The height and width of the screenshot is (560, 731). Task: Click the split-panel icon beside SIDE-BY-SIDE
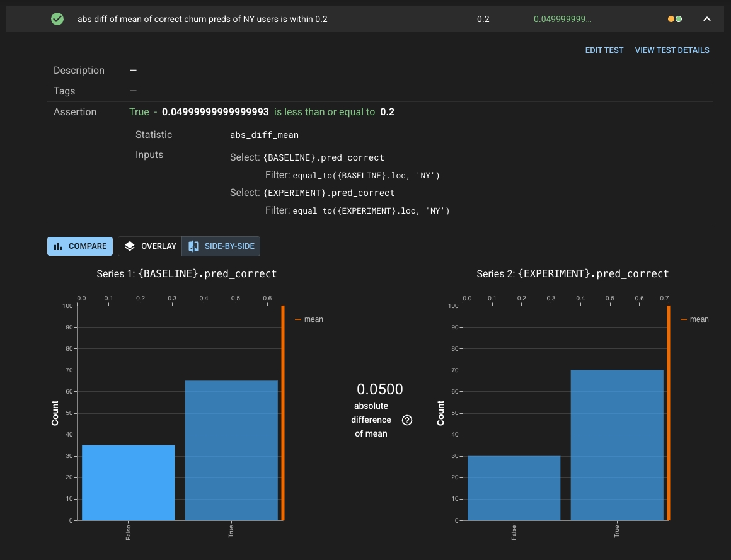click(x=193, y=246)
